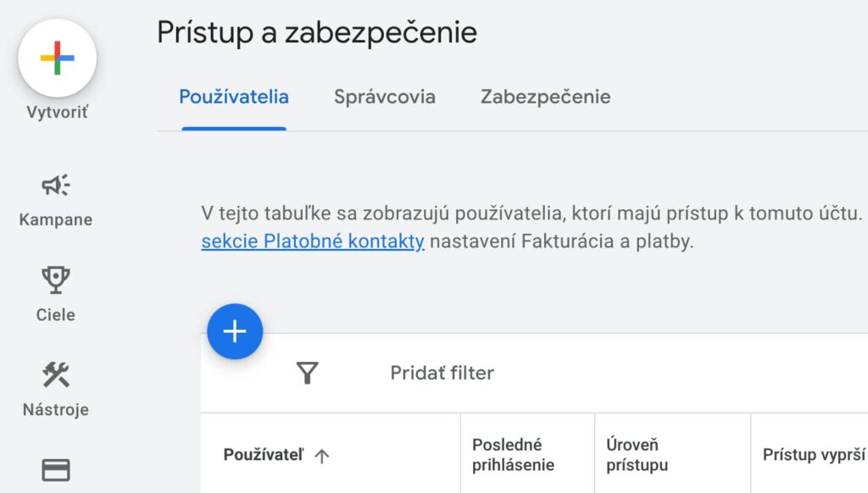This screenshot has width=868, height=493.
Task: Click the Úroveň prístupu column header
Action: click(637, 455)
